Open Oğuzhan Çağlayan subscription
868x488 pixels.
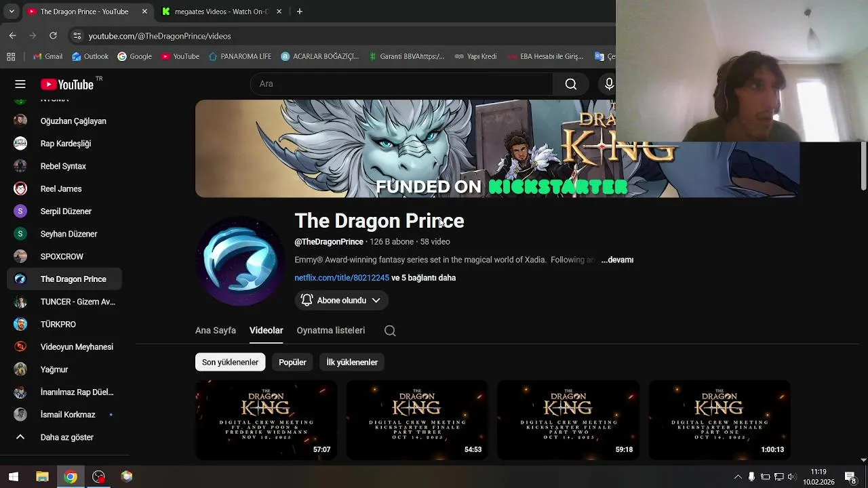pyautogui.click(x=65, y=121)
